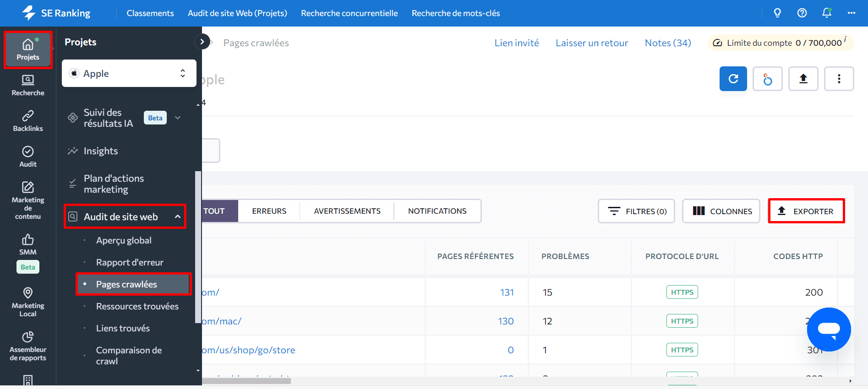
Task: Click the EXPORTER button
Action: (x=806, y=211)
